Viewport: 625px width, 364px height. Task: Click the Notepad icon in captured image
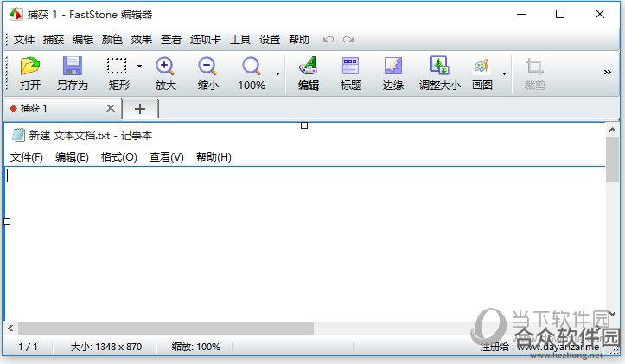point(18,135)
